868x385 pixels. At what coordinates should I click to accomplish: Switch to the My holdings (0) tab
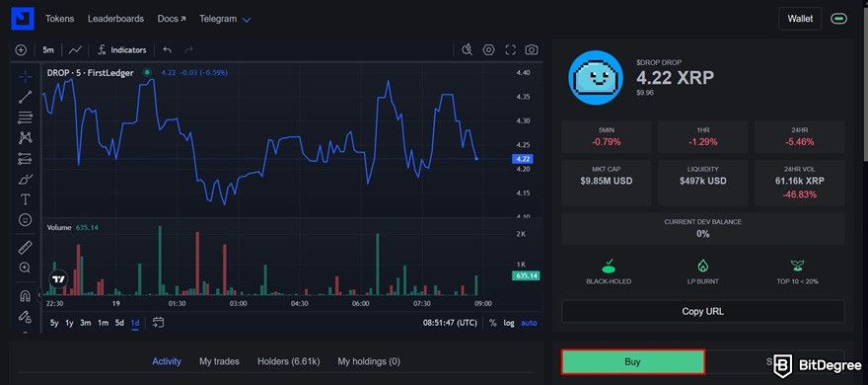click(x=369, y=361)
